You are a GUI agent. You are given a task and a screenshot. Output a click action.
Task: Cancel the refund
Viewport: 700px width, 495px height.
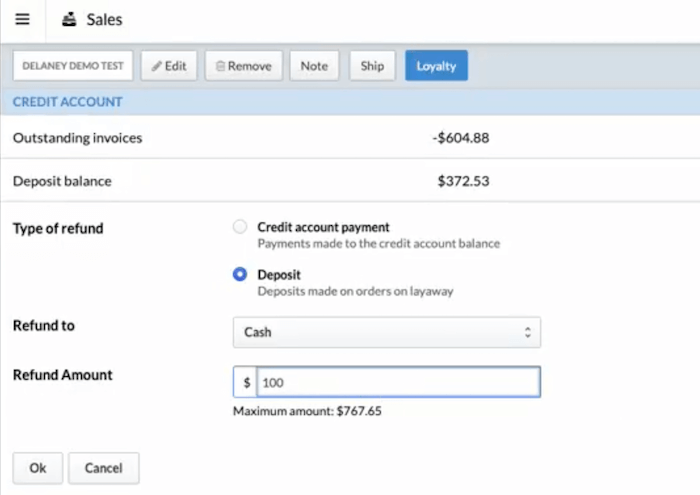(x=104, y=468)
